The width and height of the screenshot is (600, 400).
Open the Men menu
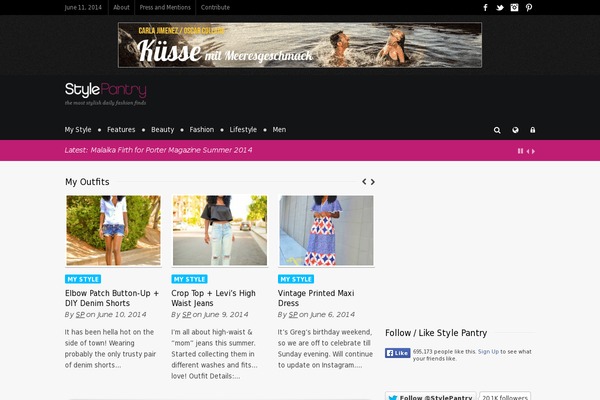[279, 130]
